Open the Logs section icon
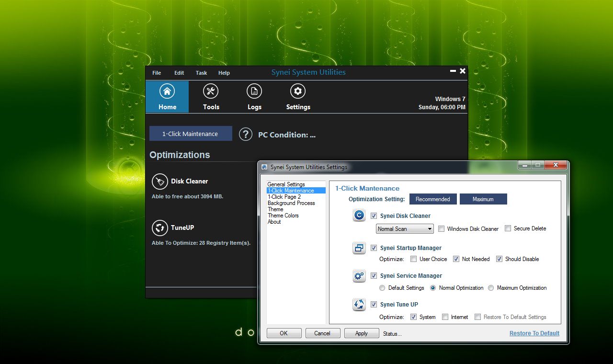Viewport: 613px width, 364px height. [x=254, y=91]
